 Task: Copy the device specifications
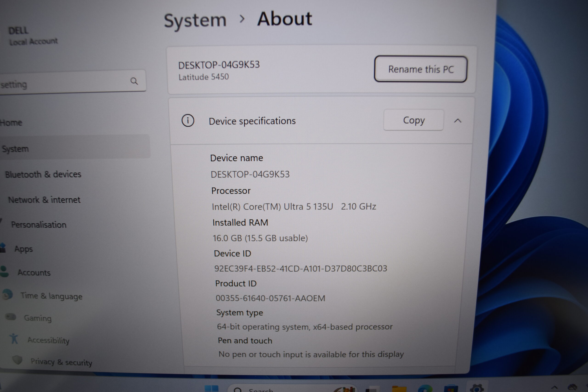point(414,120)
